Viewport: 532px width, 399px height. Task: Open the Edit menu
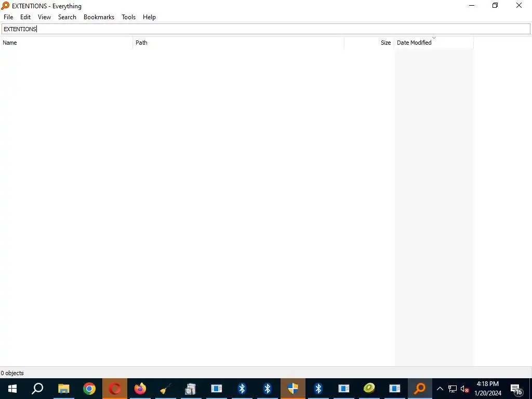tap(25, 17)
